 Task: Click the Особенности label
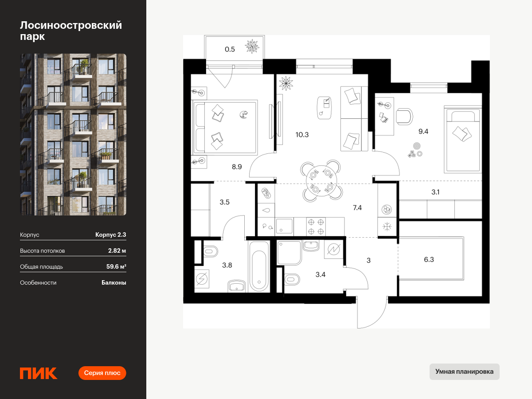point(38,282)
